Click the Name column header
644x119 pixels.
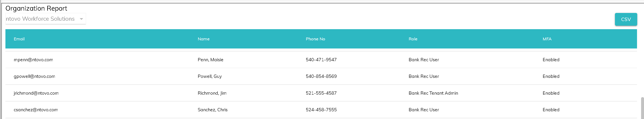click(204, 39)
